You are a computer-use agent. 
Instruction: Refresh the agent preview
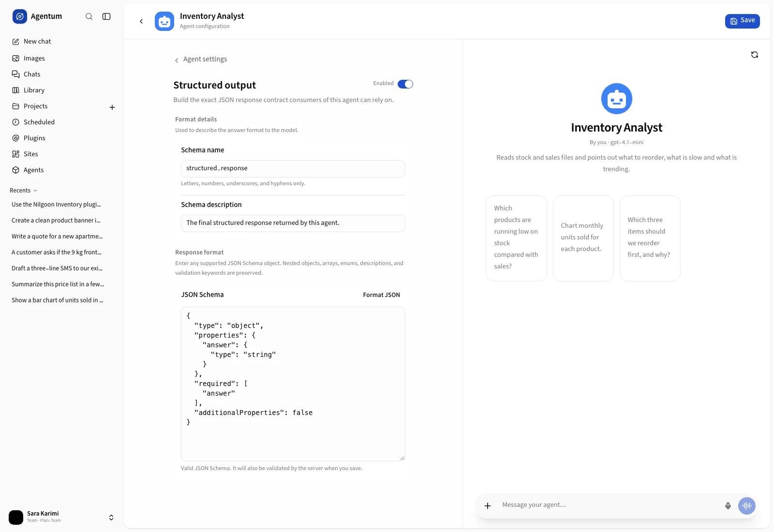754,55
